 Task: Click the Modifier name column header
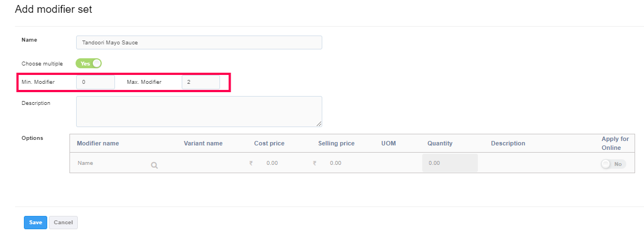click(98, 143)
